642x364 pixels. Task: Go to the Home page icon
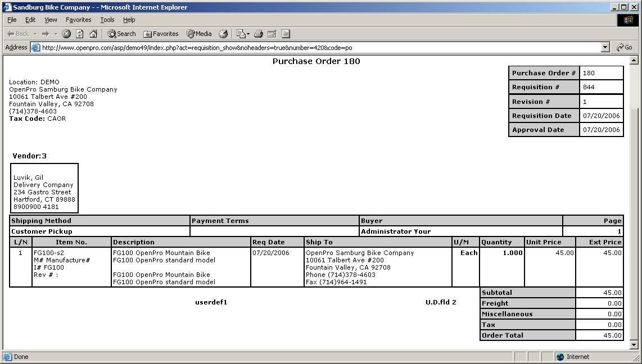tap(93, 34)
